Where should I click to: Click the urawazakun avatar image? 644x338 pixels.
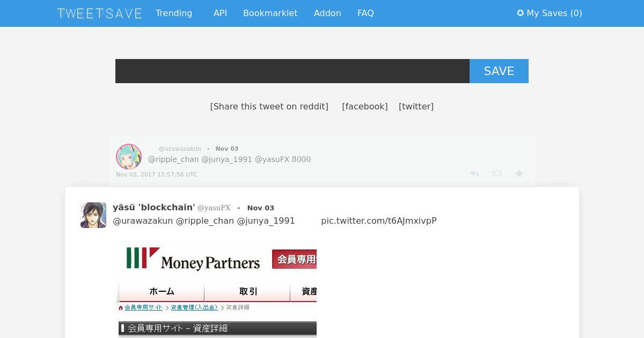point(129,157)
